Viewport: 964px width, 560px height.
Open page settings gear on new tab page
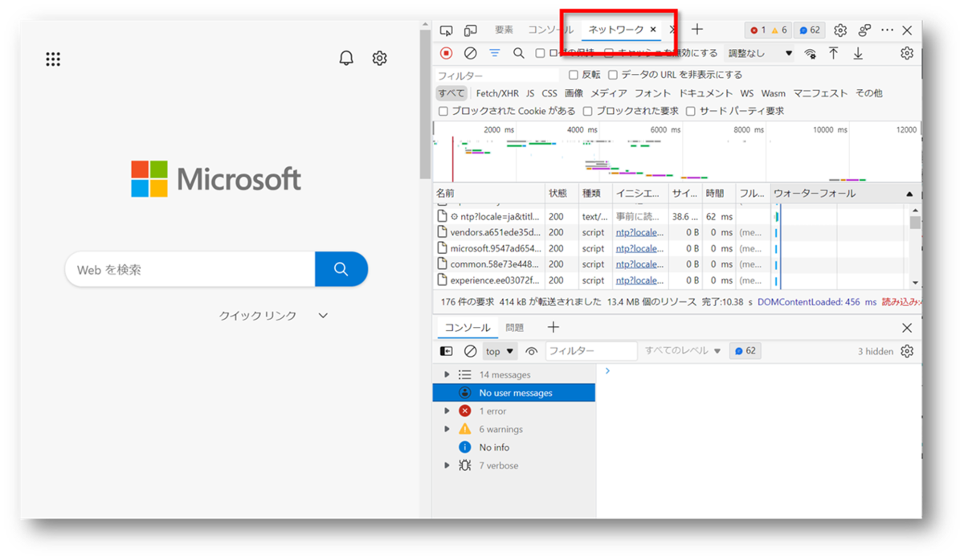click(x=380, y=58)
